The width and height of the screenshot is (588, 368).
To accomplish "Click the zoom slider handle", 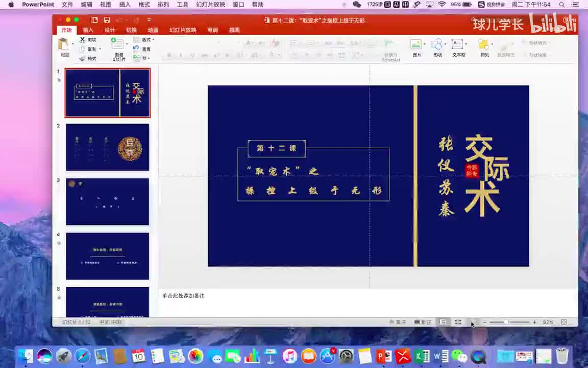I will pyautogui.click(x=506, y=322).
